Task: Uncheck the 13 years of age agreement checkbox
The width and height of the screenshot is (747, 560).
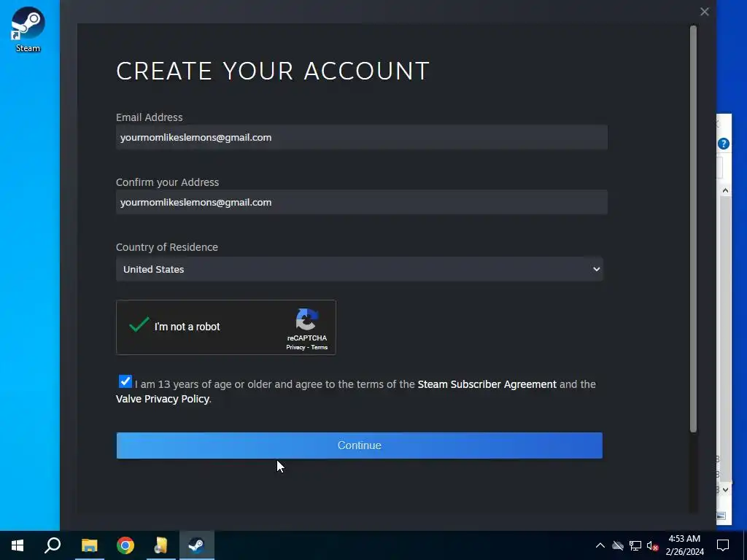Action: (x=125, y=381)
